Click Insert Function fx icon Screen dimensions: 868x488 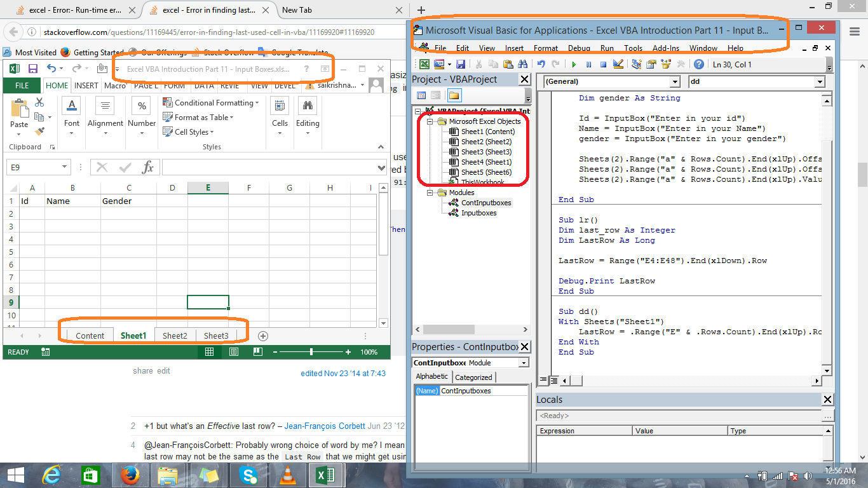tap(148, 167)
